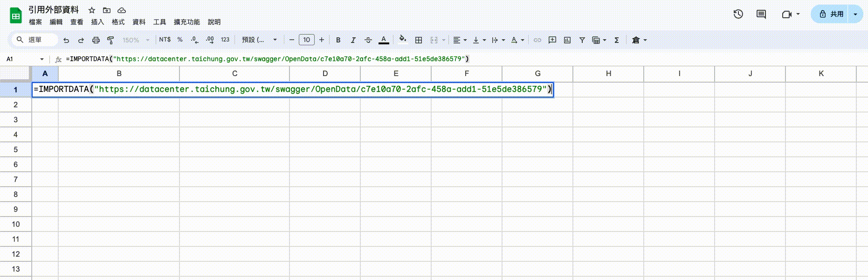Increase font size with plus
Viewport: 868px width, 280px height.
click(322, 40)
